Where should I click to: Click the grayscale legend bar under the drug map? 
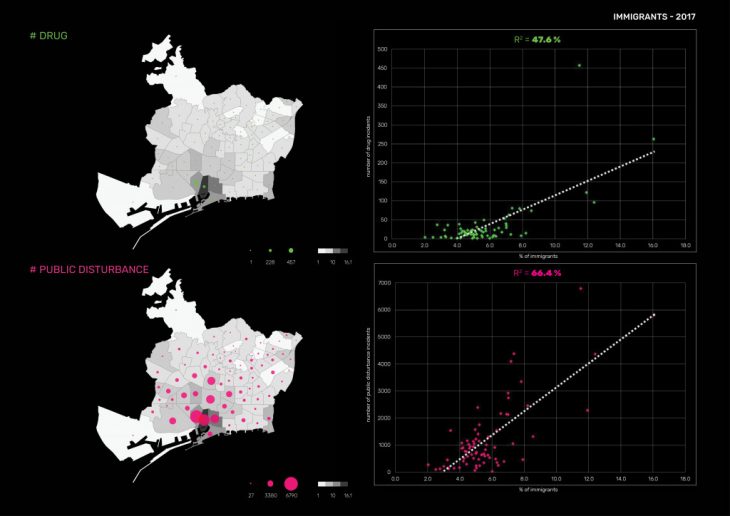click(333, 249)
